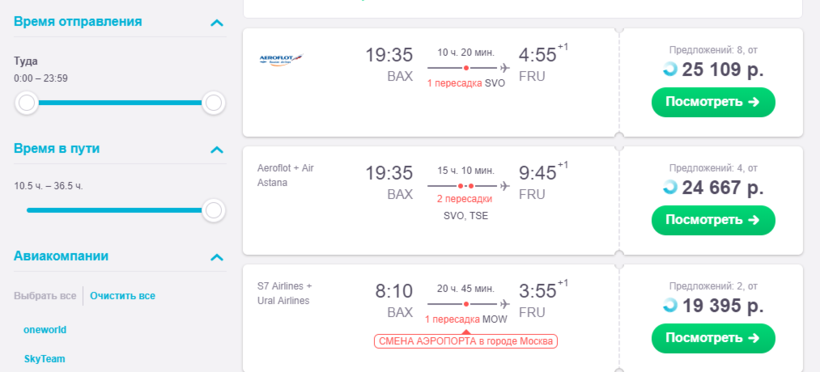Select the oneworld alliance filter
Viewport: 820px width, 372px height.
pos(45,330)
